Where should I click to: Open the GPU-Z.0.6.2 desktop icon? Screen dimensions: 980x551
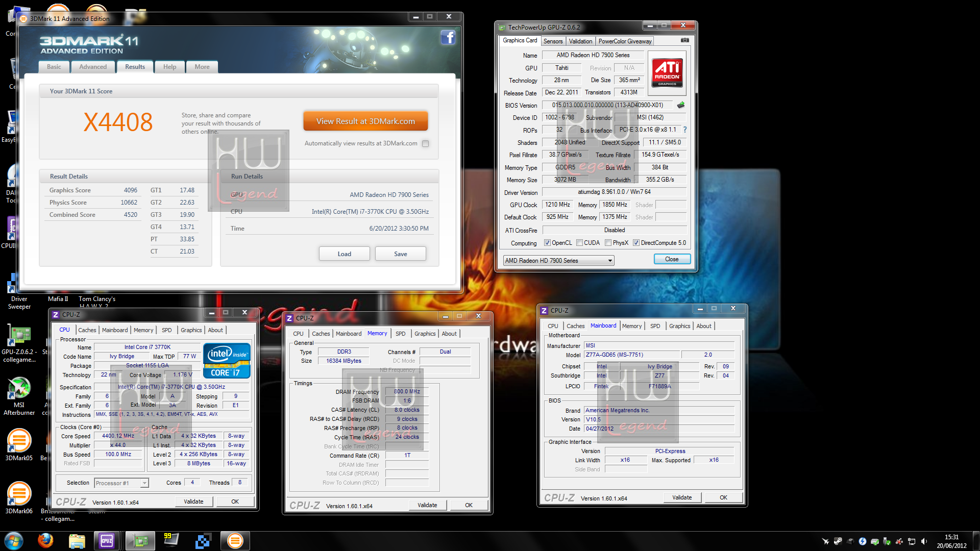pos(19,342)
